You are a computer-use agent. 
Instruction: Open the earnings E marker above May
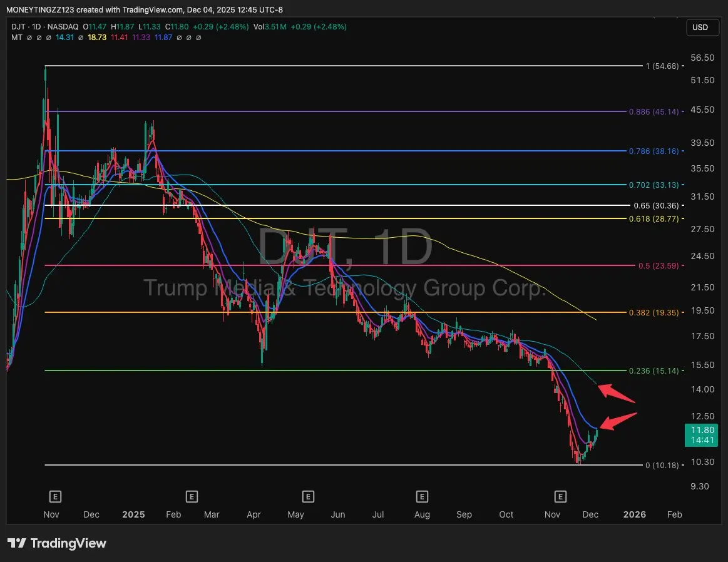[308, 497]
